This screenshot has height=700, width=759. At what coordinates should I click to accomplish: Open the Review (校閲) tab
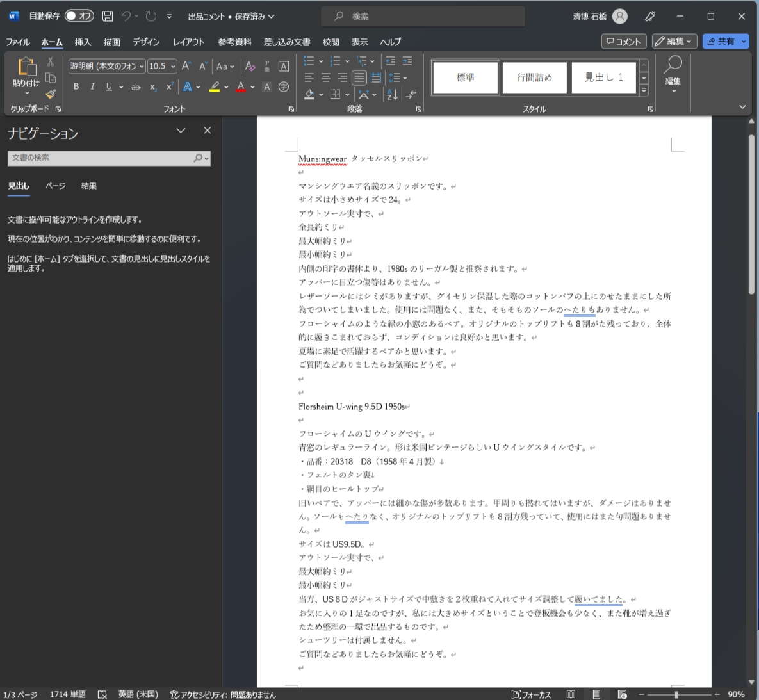pos(331,42)
